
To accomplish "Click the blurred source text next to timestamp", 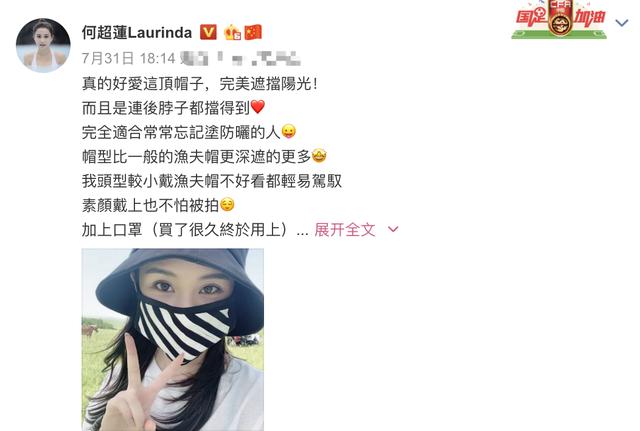I will 241,58.
